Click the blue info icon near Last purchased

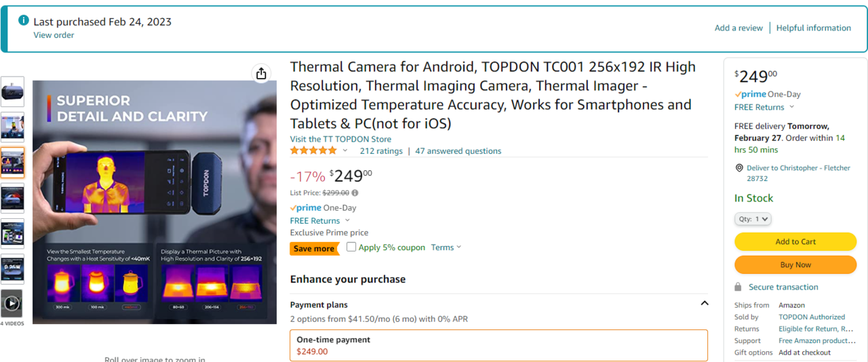point(24,20)
